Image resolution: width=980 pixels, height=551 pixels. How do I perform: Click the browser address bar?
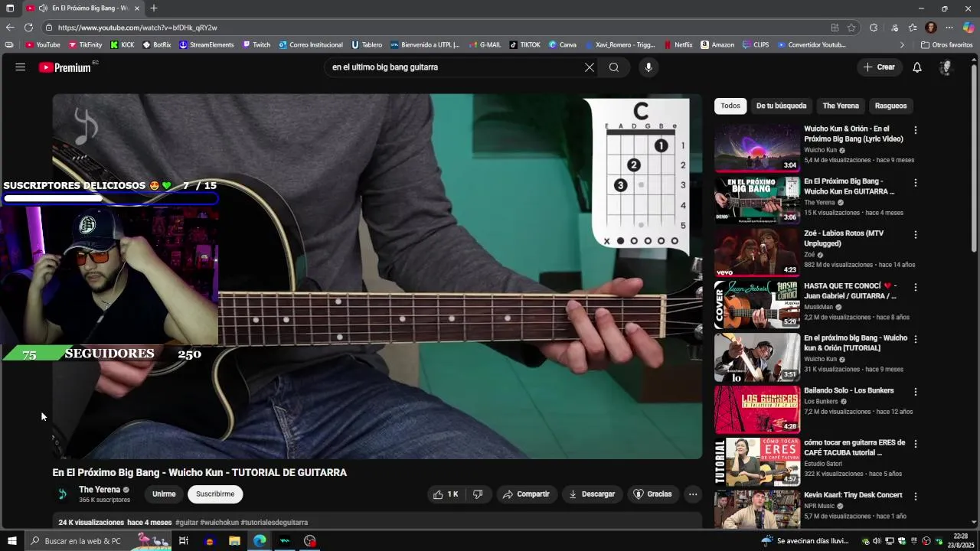436,28
